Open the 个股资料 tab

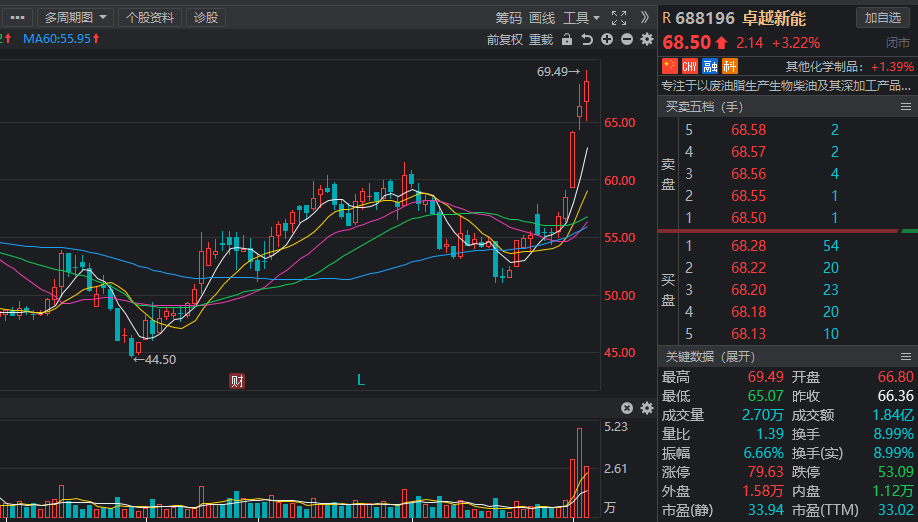pos(150,18)
